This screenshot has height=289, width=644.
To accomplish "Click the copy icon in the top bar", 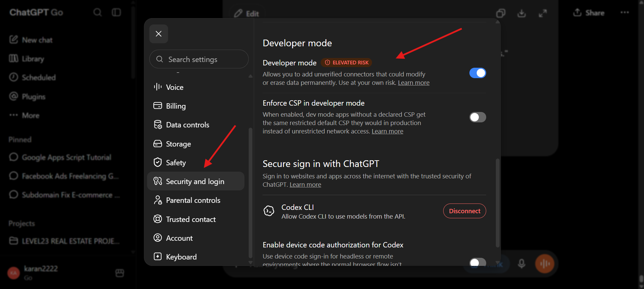I will coord(501,13).
